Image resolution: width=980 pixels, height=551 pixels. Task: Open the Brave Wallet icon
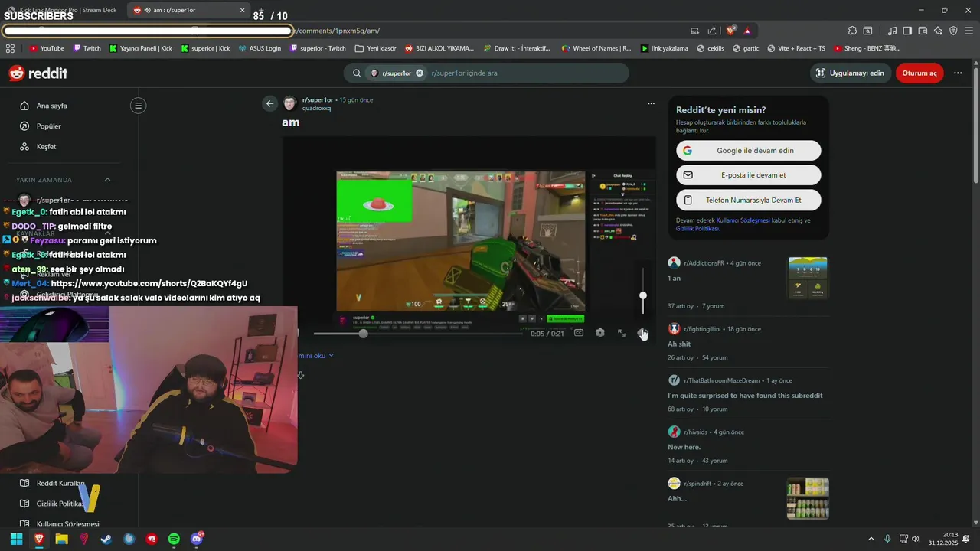[x=923, y=31]
